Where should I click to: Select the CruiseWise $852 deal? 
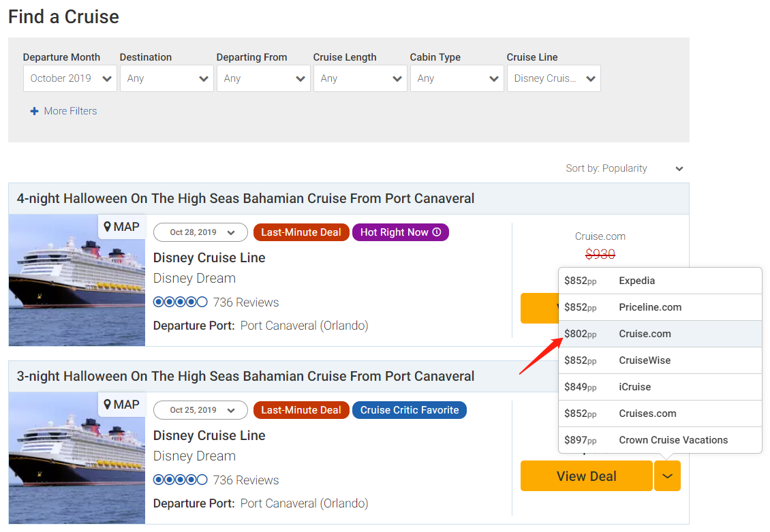pos(660,360)
